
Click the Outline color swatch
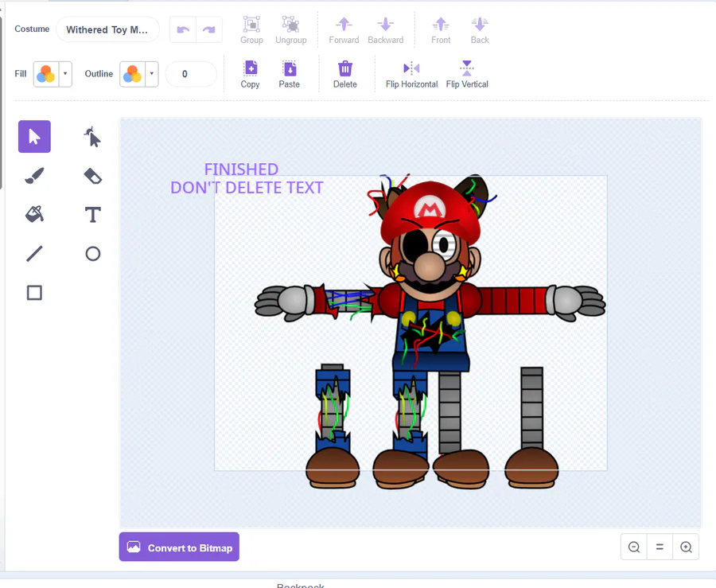click(132, 74)
